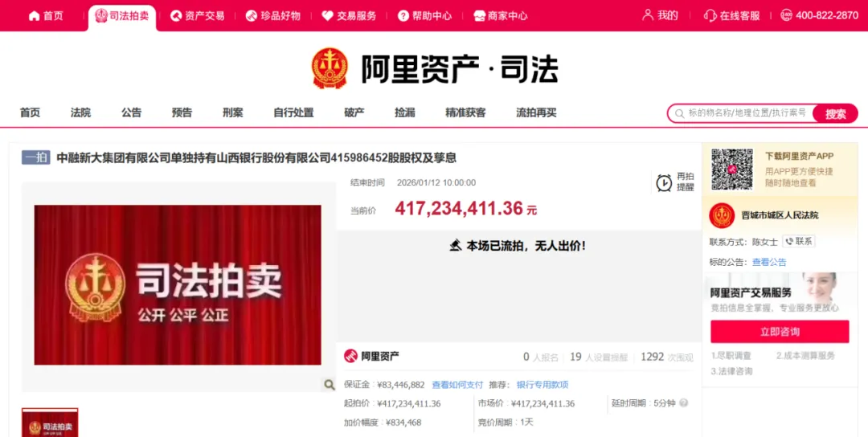Select the 司法拍卖 top tab
Viewport: 868px width, 437px height.
(122, 15)
